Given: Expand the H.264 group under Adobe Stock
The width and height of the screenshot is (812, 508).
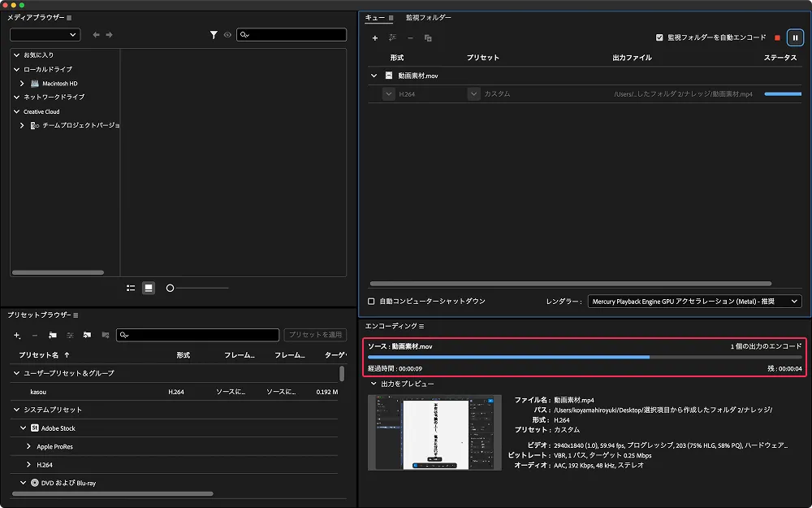Looking at the screenshot, I should click(x=28, y=465).
